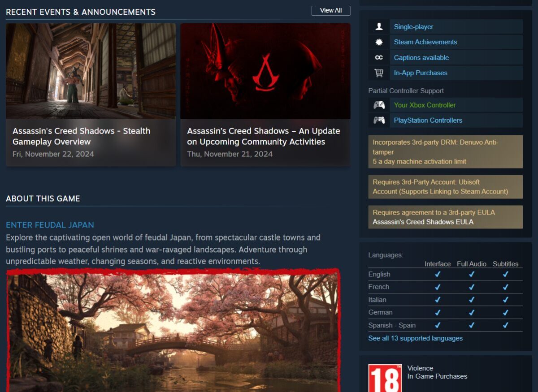Click the Single-player person icon

(x=379, y=27)
